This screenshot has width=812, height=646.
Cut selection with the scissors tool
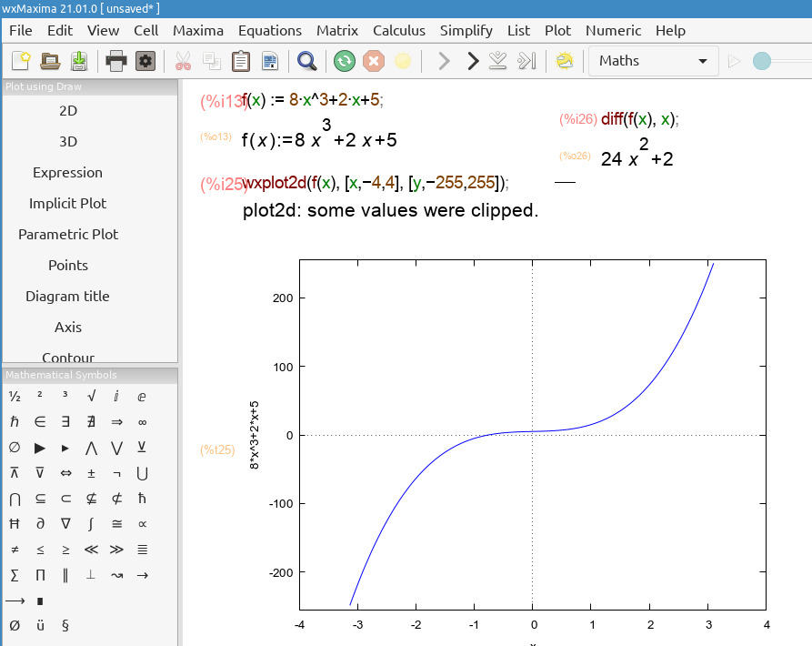click(x=181, y=61)
